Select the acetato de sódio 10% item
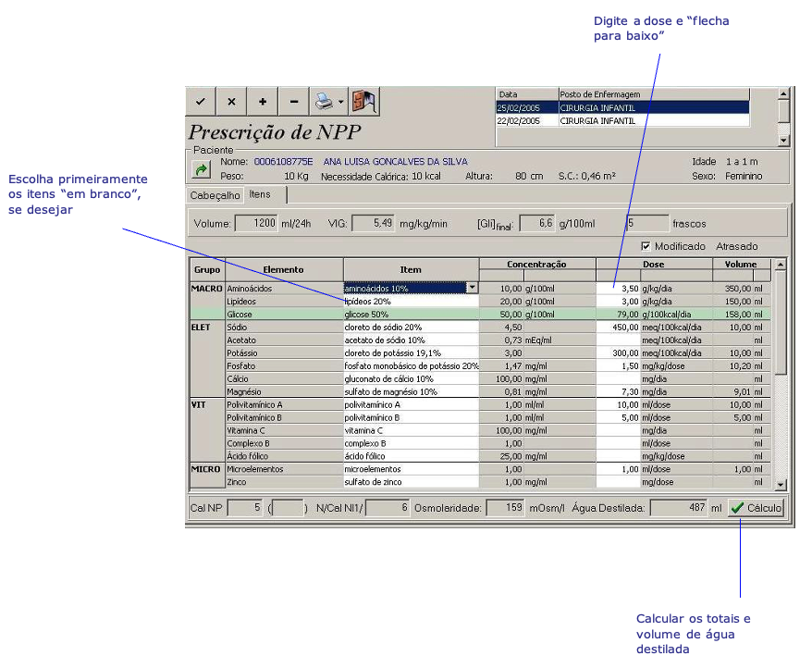Viewport: 812px width, 668px height. pyautogui.click(x=412, y=340)
